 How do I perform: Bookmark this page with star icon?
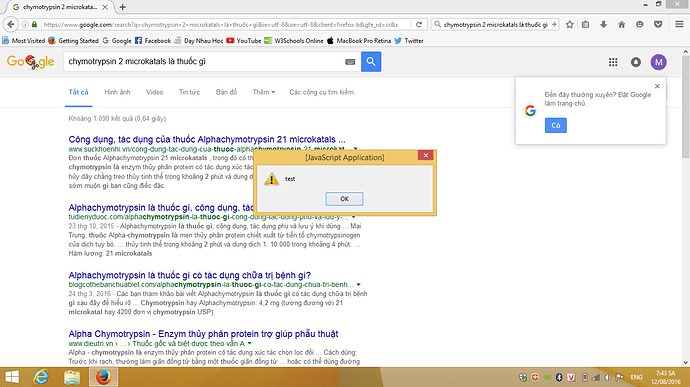pyautogui.click(x=570, y=25)
